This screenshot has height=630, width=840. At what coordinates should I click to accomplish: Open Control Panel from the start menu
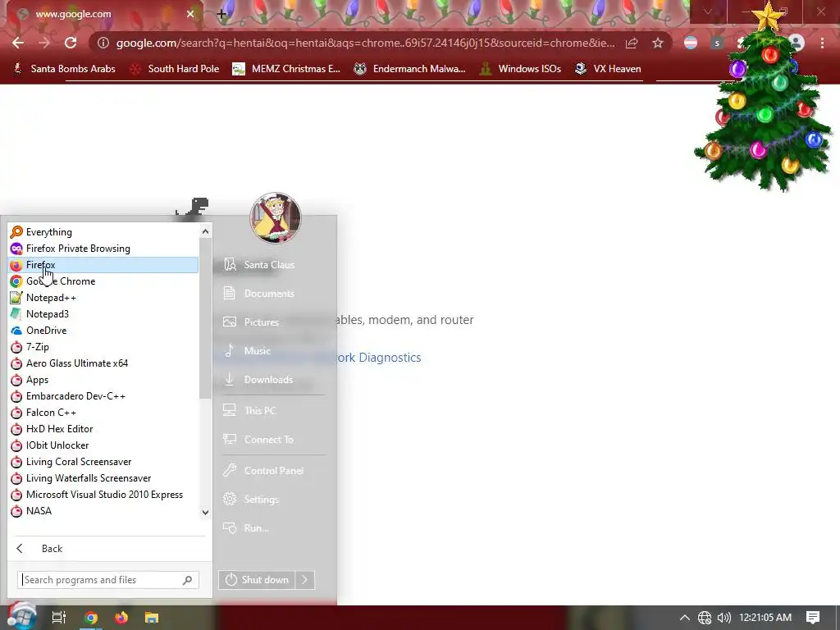point(273,471)
